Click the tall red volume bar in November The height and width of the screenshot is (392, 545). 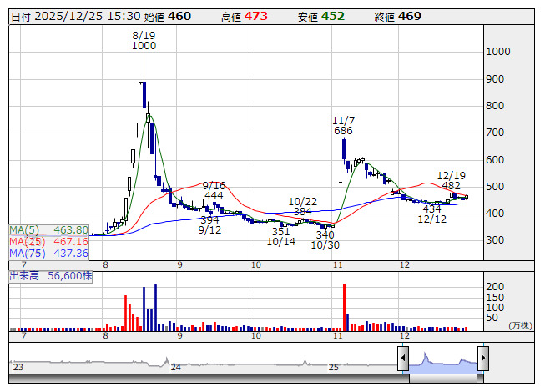[x=344, y=306]
